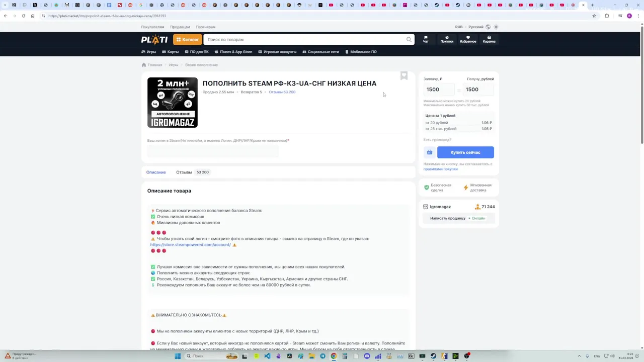Click Windows taskbar Поиск search box
This screenshot has height=362, width=644.
click(211, 356)
